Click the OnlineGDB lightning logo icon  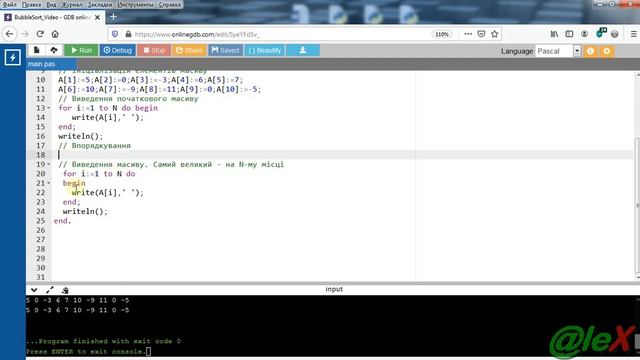coord(13,58)
